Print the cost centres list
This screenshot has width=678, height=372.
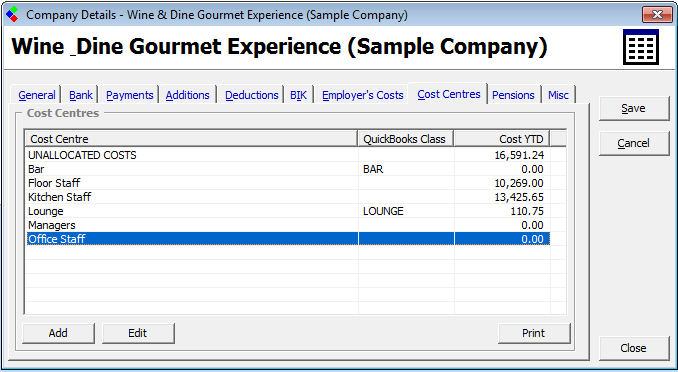coord(534,333)
